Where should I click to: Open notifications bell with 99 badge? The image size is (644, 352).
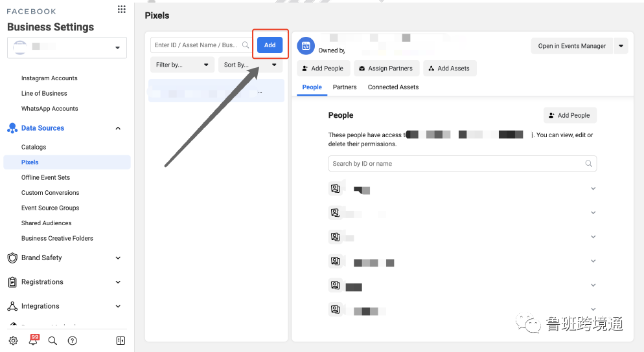coord(33,340)
